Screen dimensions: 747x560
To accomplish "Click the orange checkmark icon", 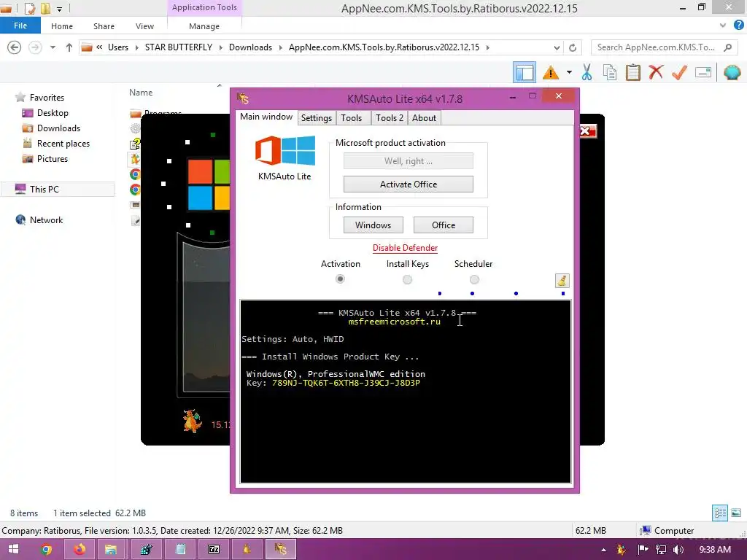I will pos(679,72).
